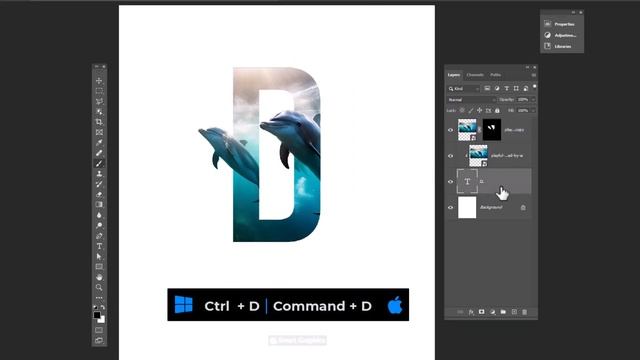
Task: Select the Hand tool
Action: (99, 277)
